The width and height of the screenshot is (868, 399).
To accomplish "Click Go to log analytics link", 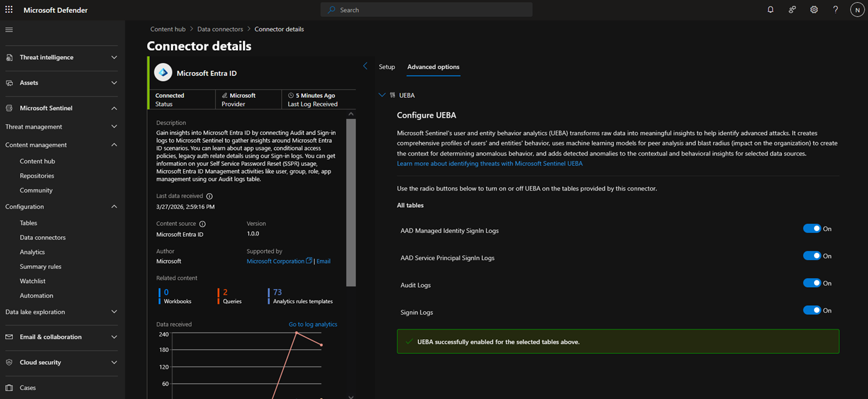I will click(312, 324).
